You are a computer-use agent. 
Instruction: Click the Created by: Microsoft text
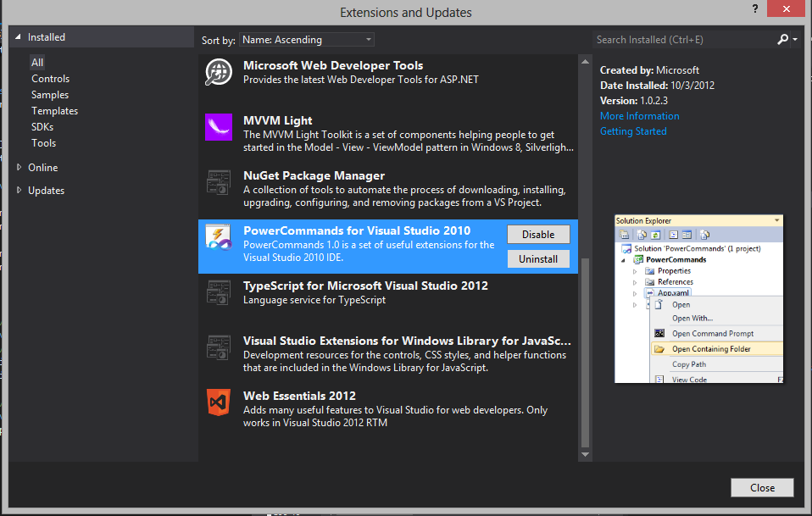[649, 70]
